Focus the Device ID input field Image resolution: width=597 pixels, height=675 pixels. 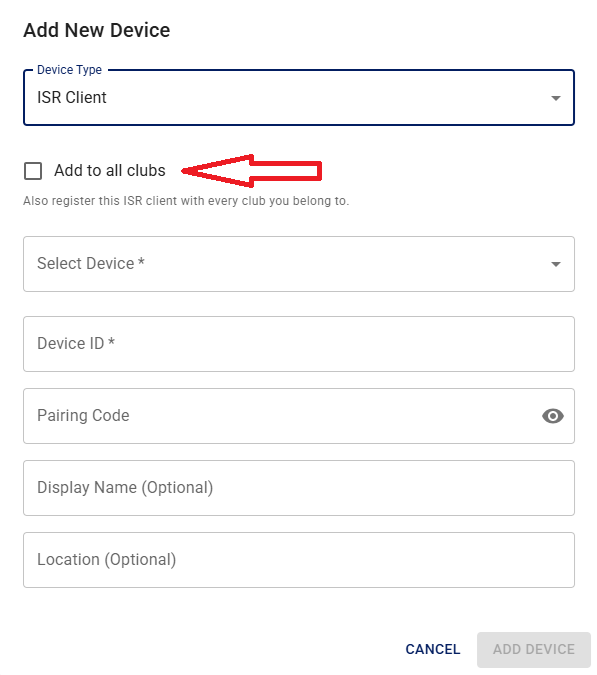click(x=299, y=344)
